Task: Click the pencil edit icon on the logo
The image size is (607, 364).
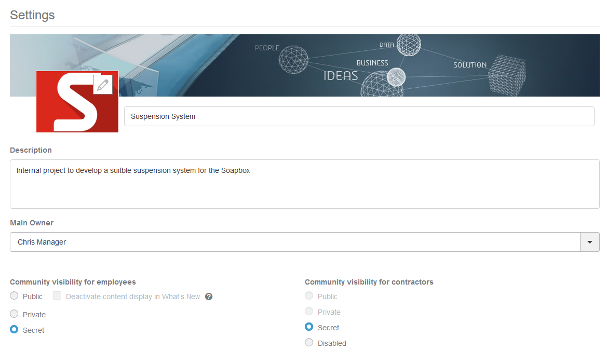Action: coord(103,85)
